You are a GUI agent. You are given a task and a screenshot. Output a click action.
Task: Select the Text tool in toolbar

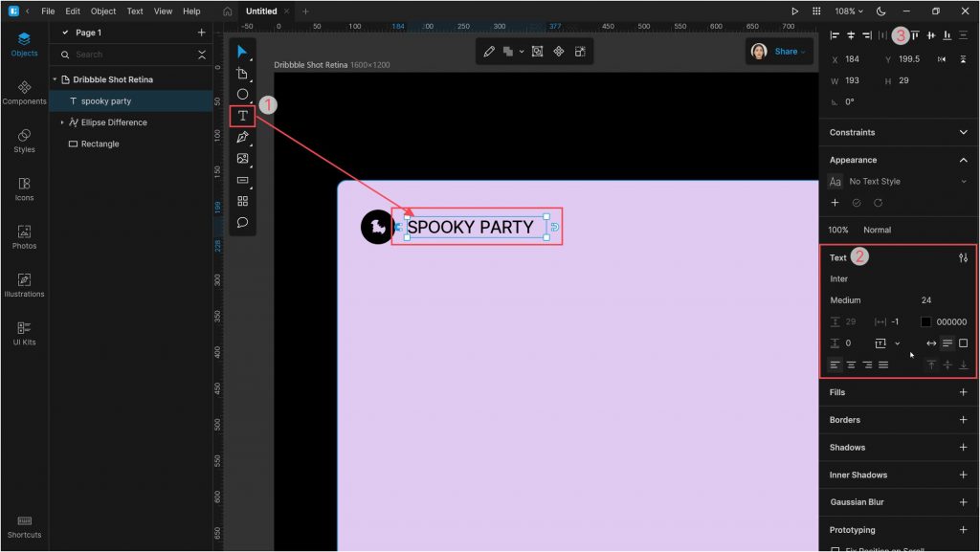(x=242, y=116)
